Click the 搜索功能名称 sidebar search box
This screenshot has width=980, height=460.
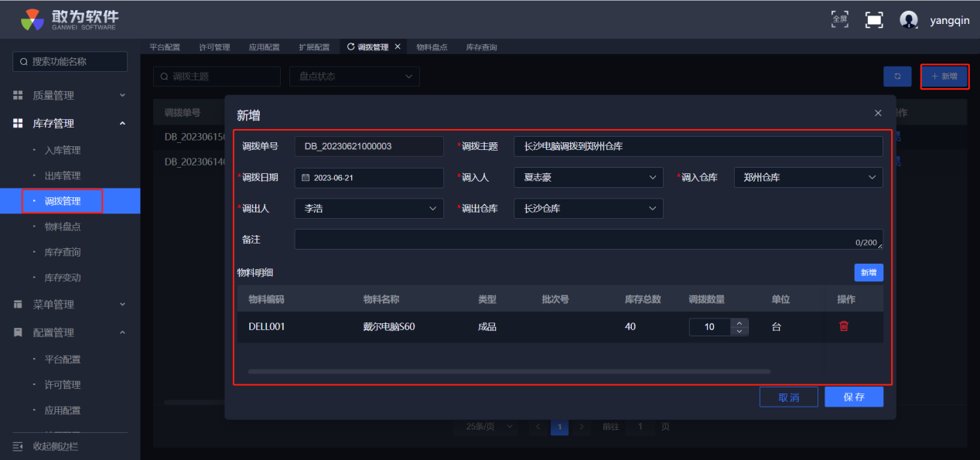pos(70,62)
